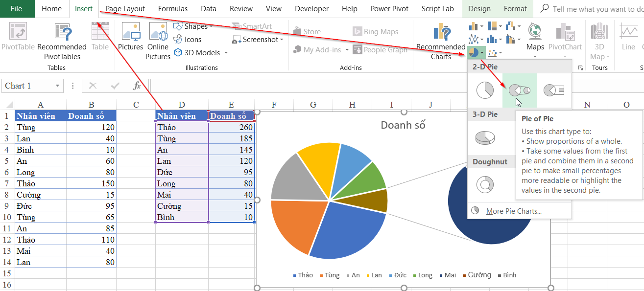644x291 pixels.
Task: Choose the Bar of Pie chart icon
Action: point(554,90)
